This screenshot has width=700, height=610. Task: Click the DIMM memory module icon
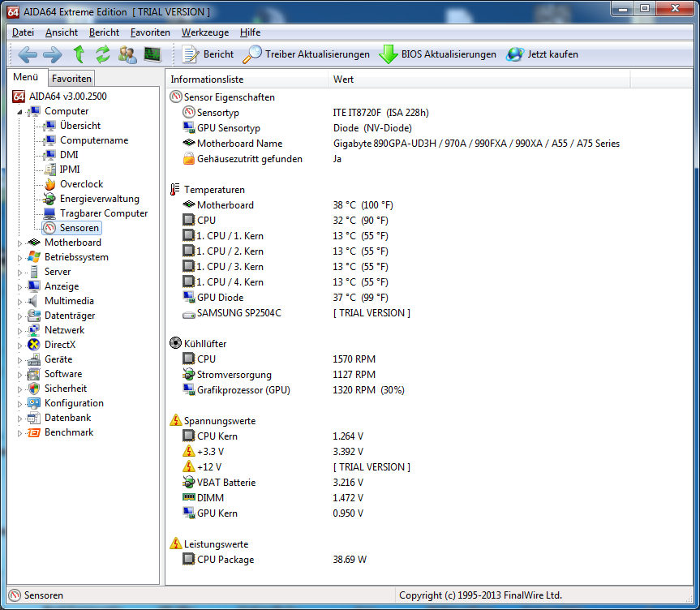(189, 497)
